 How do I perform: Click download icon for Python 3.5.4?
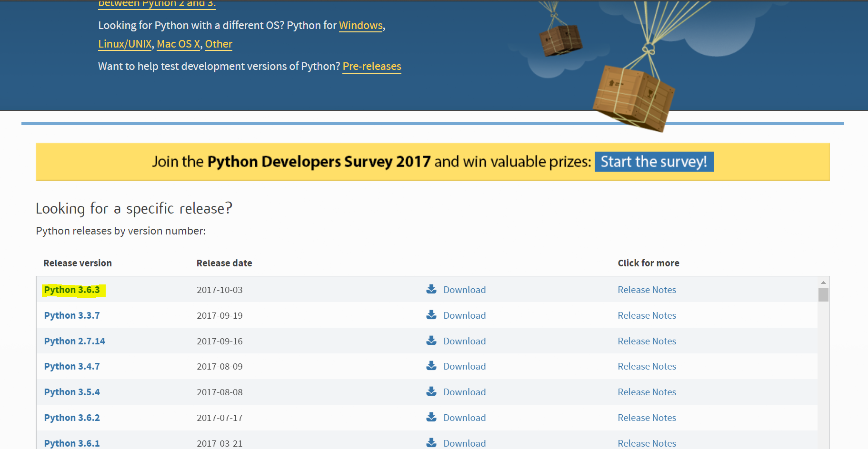[x=431, y=391]
